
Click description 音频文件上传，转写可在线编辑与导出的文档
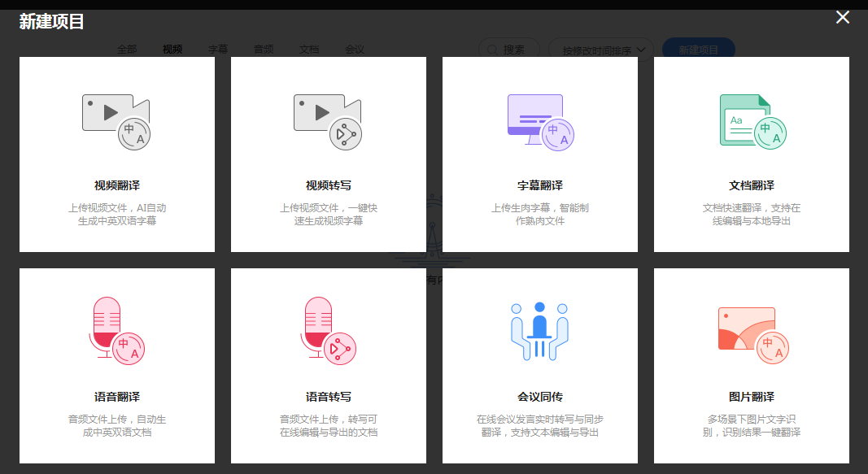(329, 425)
